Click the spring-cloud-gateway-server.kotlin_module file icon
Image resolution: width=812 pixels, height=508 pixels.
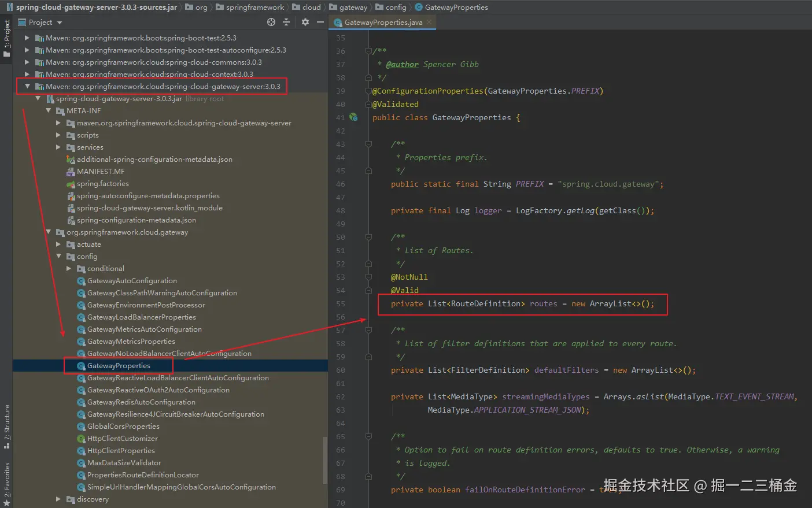pyautogui.click(x=71, y=208)
